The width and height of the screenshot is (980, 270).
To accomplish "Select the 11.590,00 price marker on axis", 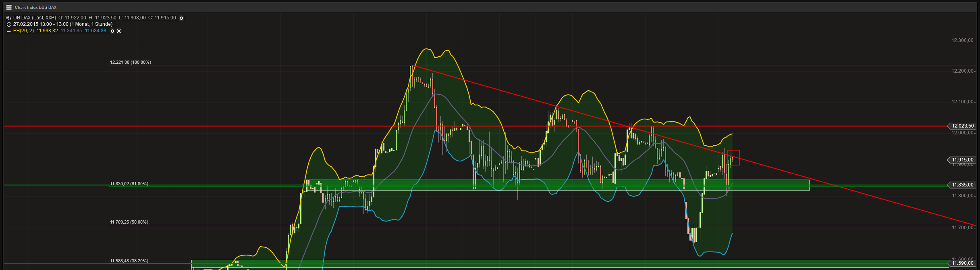I will 962,263.
